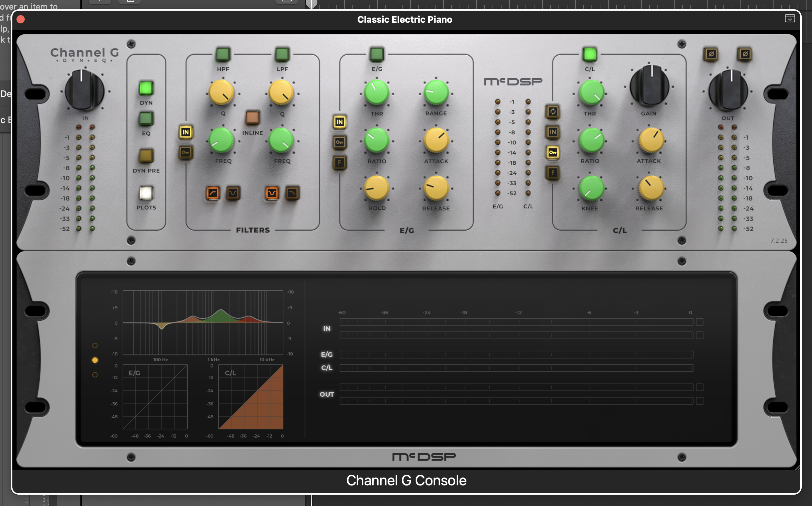Click the left phase invert button above OUT
The image size is (812, 506).
tap(711, 54)
